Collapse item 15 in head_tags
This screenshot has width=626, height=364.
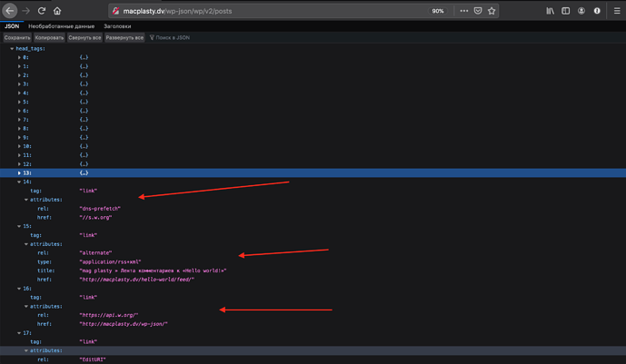[19, 226]
